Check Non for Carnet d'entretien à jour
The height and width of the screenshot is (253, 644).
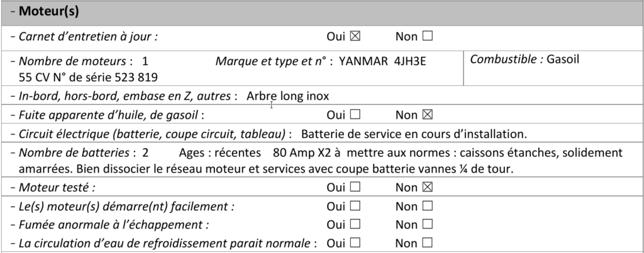(428, 36)
